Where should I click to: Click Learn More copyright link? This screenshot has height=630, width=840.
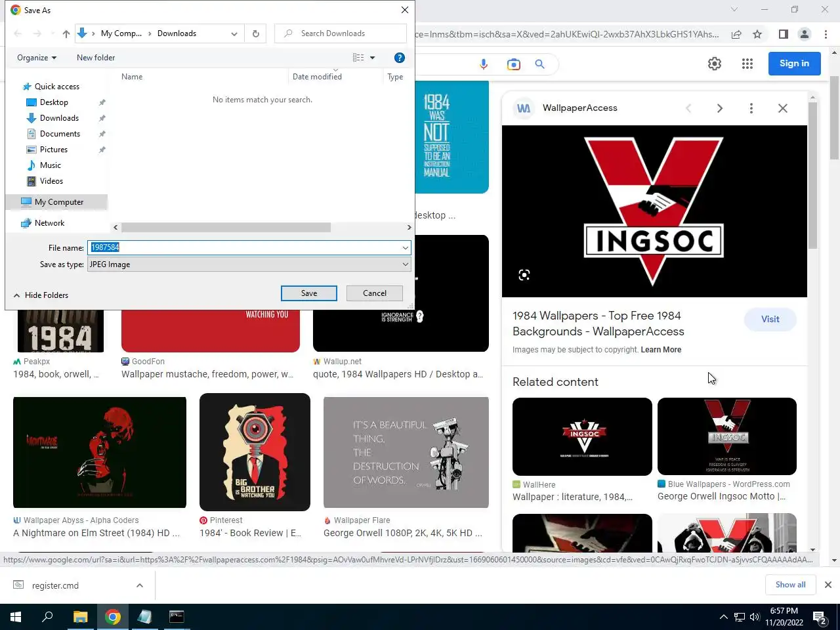coord(661,350)
